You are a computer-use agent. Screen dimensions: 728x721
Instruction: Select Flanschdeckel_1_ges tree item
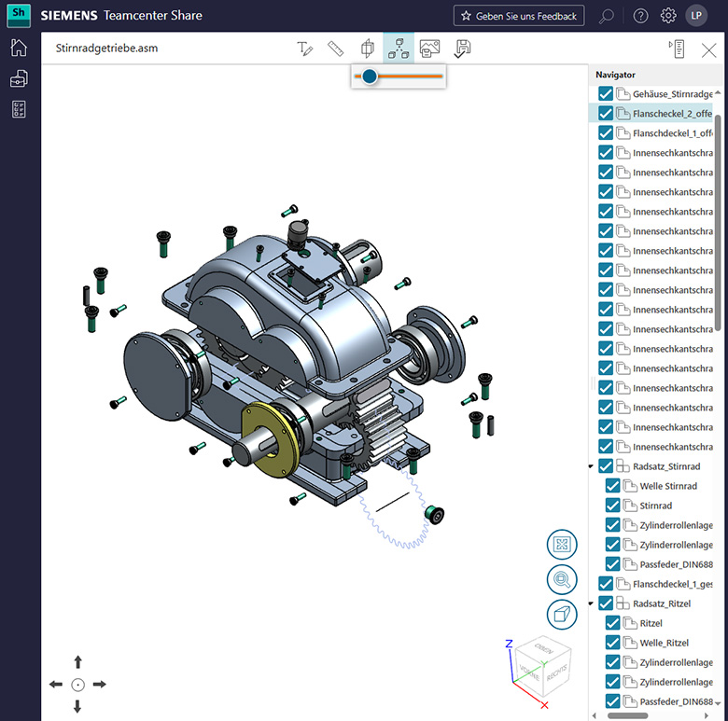672,584
